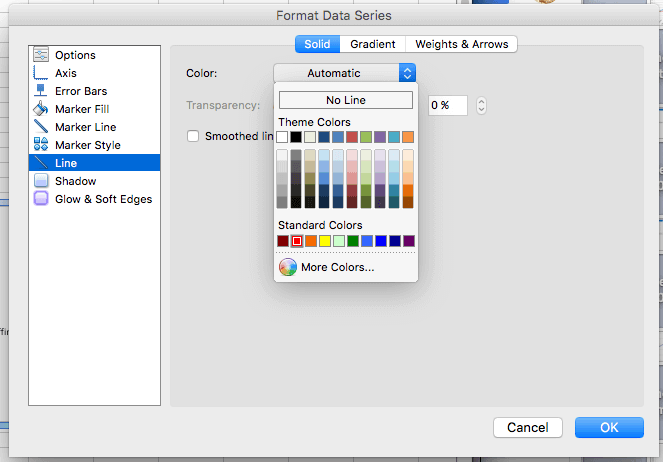
Task: Click the Shadow icon in the sidebar
Action: click(41, 181)
